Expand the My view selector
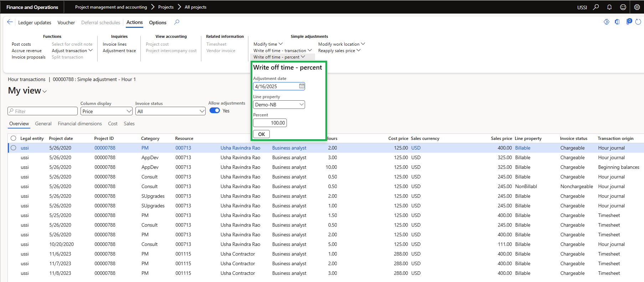644x282 pixels. 27,91
